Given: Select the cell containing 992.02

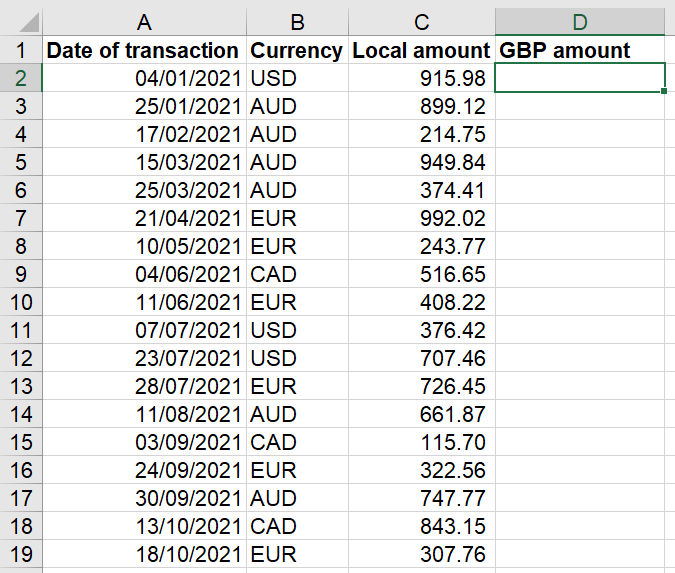Looking at the screenshot, I should [x=421, y=218].
